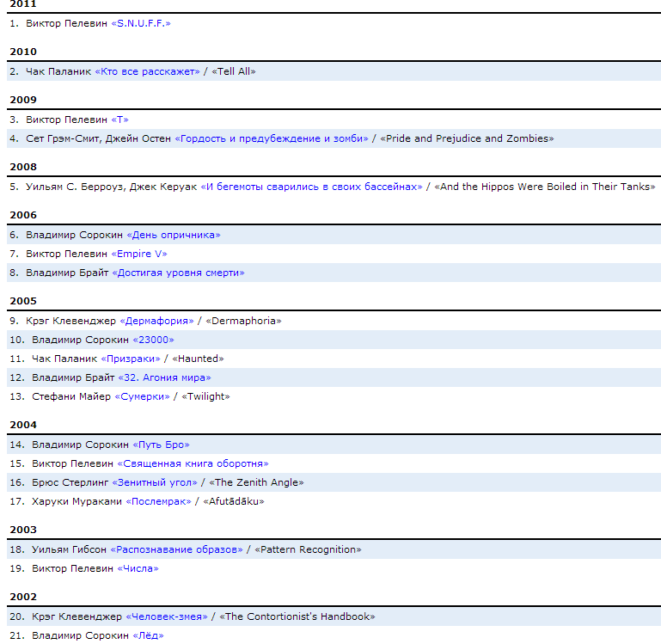Open «Распознавание образов» link
The height and width of the screenshot is (644, 661).
(176, 550)
